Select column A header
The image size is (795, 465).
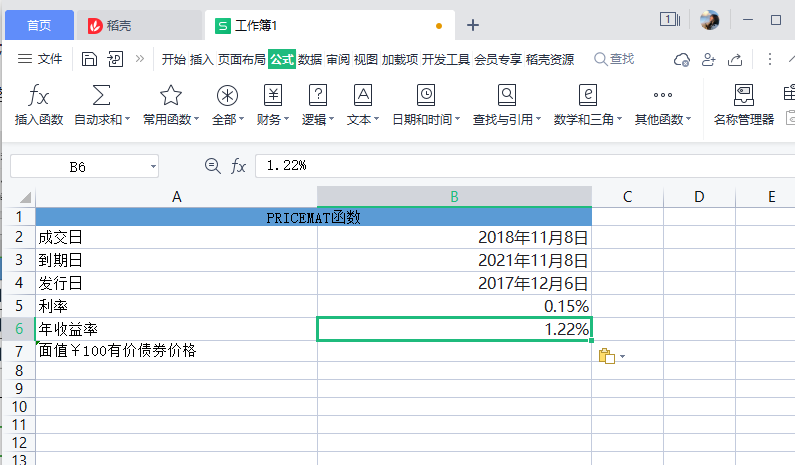click(x=176, y=197)
